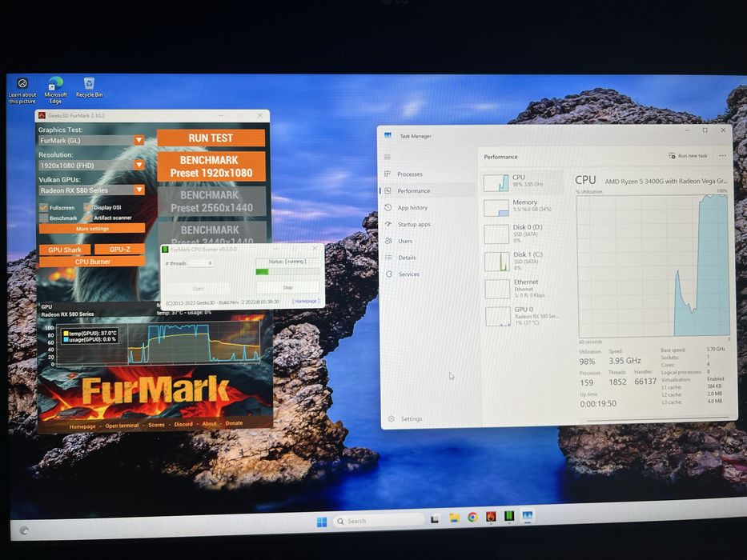Open the more options ellipsis in Task Manager
The width and height of the screenshot is (747, 560).
click(722, 156)
